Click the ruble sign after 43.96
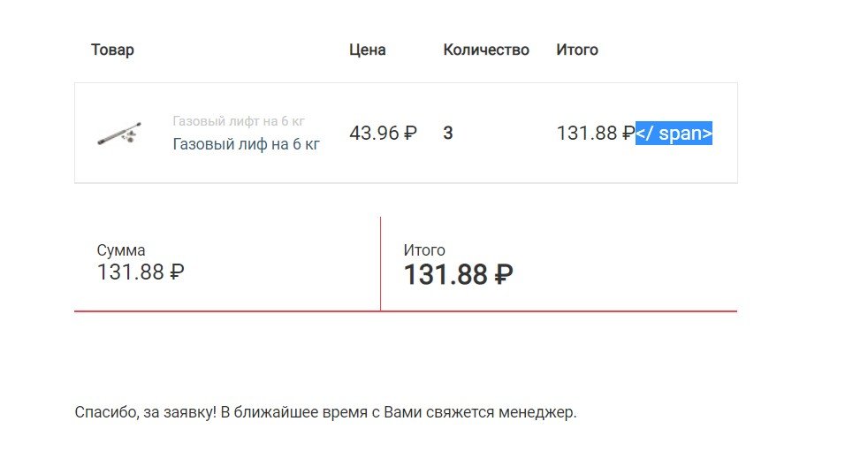The width and height of the screenshot is (868, 475). [410, 133]
